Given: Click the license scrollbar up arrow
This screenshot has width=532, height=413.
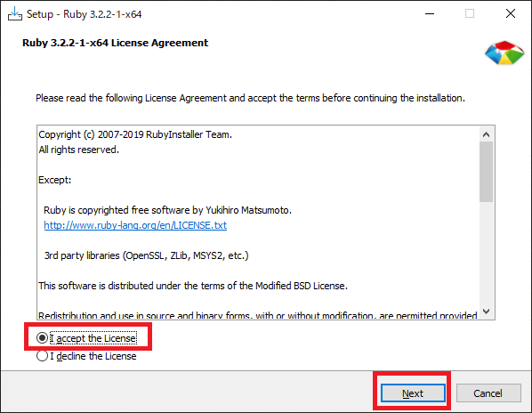Looking at the screenshot, I should tap(486, 134).
